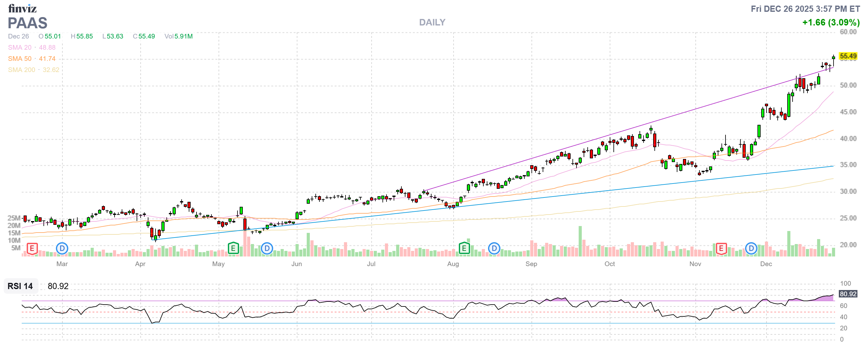Click the Dec label on time axis
This screenshot has width=868, height=349.
click(x=766, y=264)
